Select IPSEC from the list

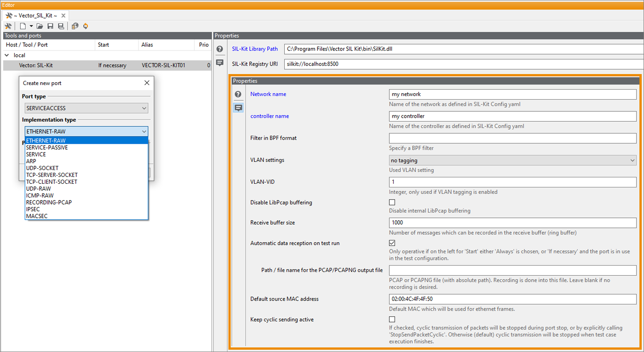tap(86, 209)
